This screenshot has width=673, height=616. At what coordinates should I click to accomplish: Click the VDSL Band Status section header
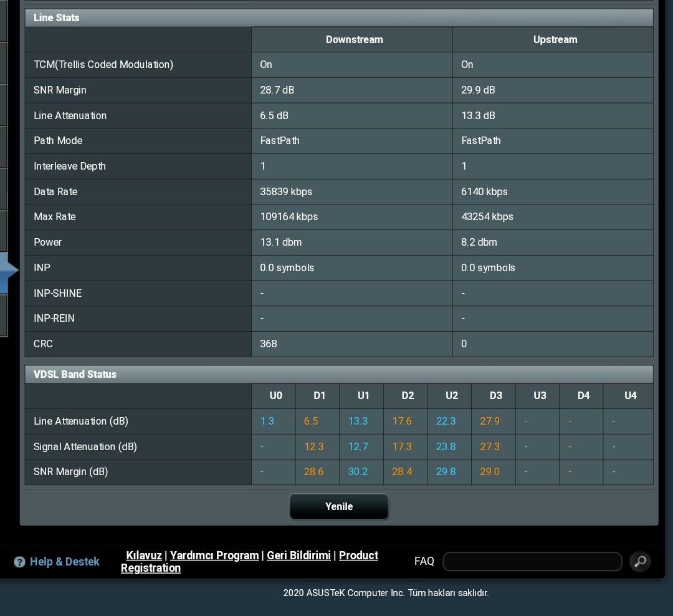pos(338,374)
